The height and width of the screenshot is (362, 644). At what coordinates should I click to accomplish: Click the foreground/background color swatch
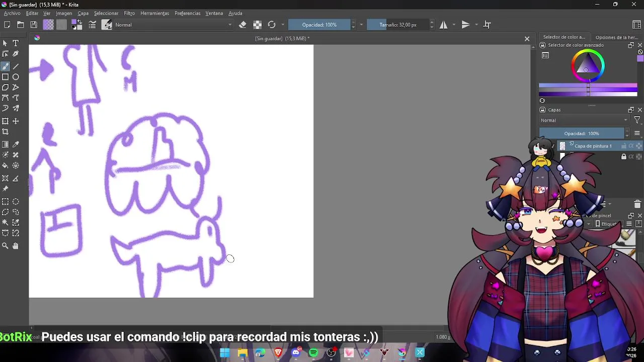76,25
